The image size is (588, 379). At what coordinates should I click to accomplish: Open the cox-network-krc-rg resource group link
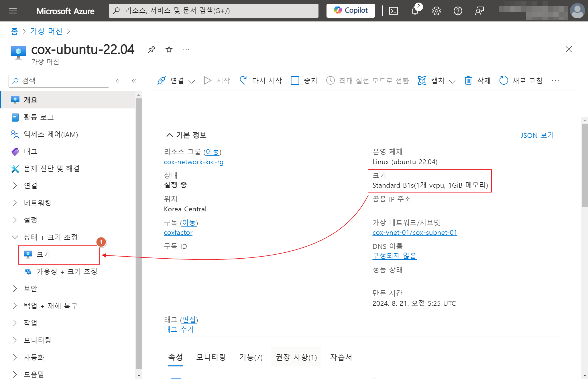[193, 162]
